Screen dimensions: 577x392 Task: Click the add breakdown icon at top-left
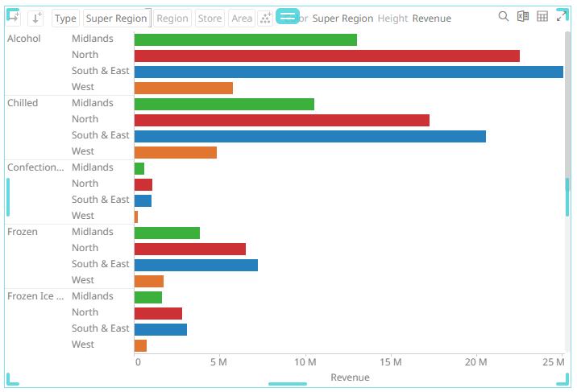(14, 18)
